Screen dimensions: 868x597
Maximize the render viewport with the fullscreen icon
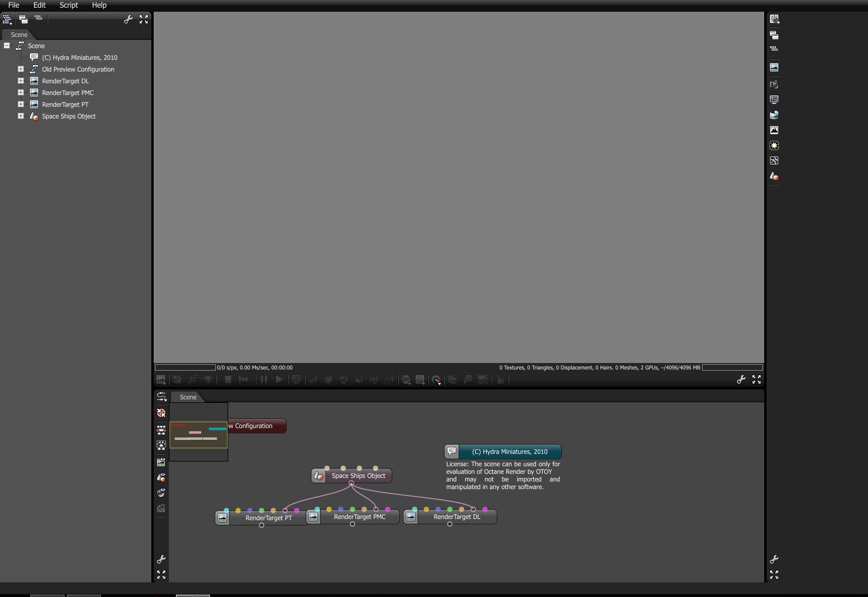pos(757,380)
